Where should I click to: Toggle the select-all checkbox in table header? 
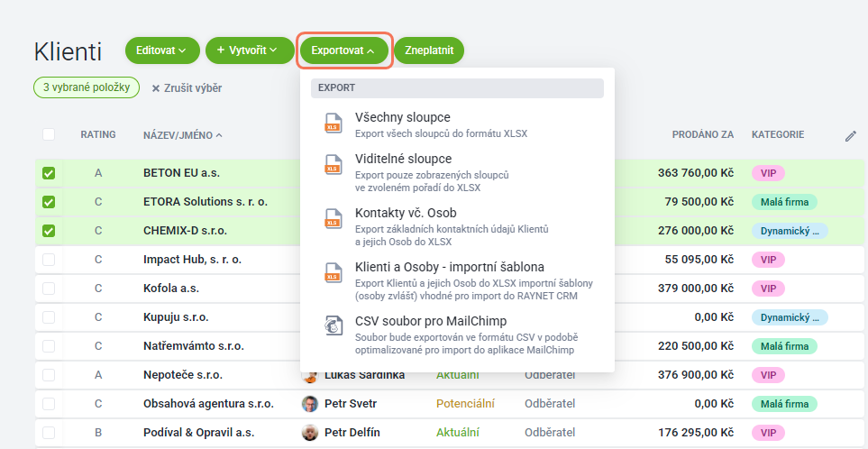[49, 134]
